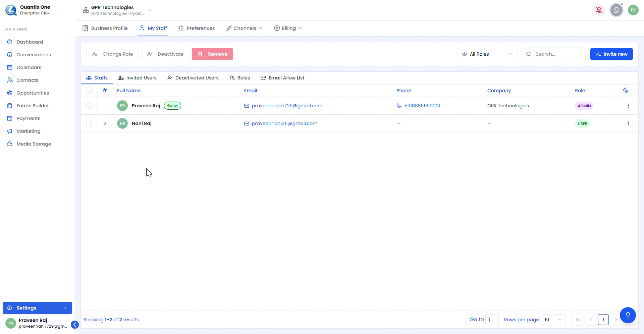Screen dimensions: 644x334
Task: Go to the first page of results
Action: (x=577, y=320)
